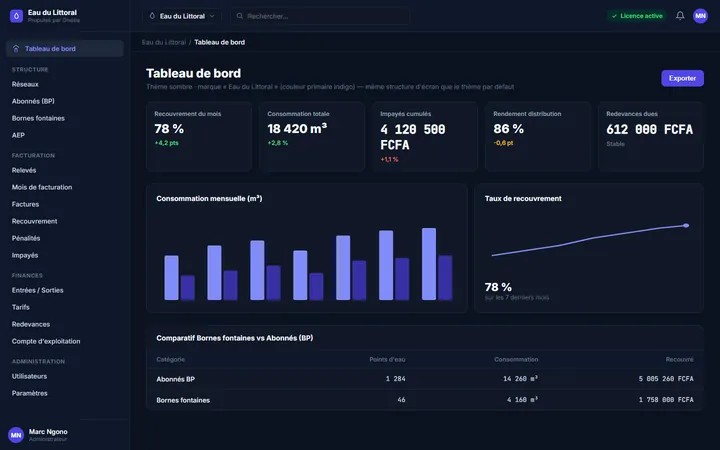Click the endpoint of recouvrement line chart
This screenshot has height=450, width=720.
686,225
